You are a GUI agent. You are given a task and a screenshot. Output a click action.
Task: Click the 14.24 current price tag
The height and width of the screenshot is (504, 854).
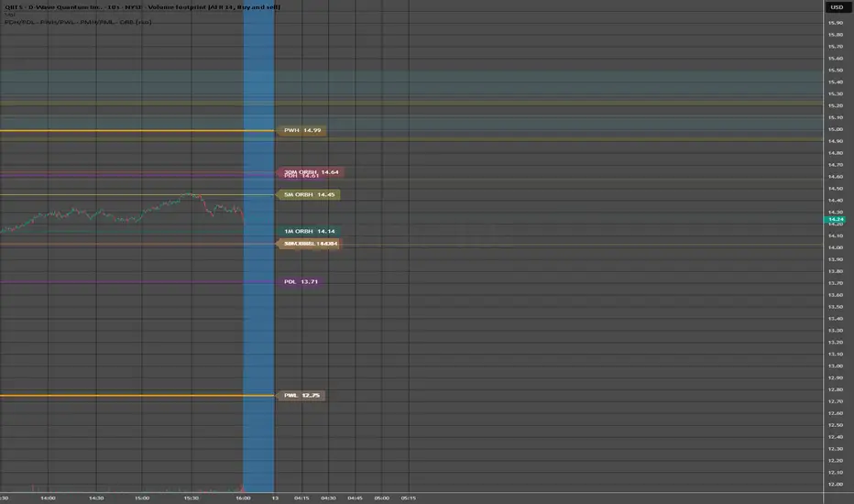click(836, 219)
